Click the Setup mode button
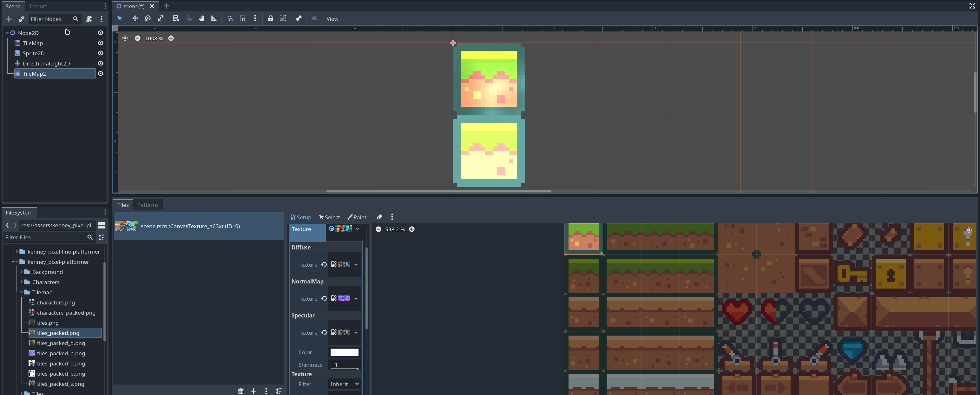The image size is (980, 395). [x=300, y=217]
